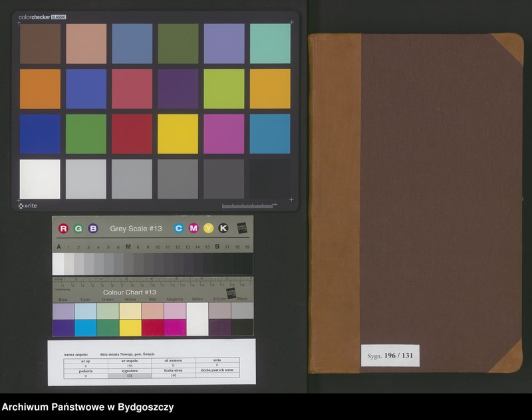Click the yellow Y circle icon
This screenshot has height=420, width=532.
pos(208,229)
